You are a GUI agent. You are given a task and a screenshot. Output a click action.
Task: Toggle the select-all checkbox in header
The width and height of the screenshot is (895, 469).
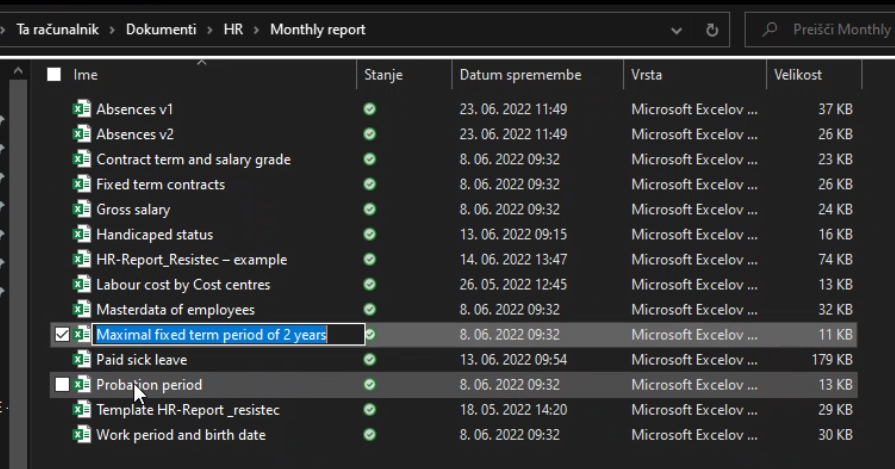point(54,74)
